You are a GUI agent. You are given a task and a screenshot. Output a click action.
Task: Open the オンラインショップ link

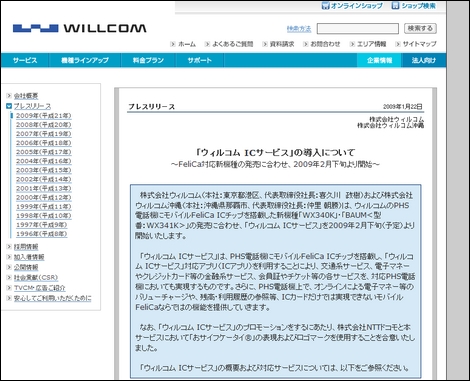pos(356,6)
